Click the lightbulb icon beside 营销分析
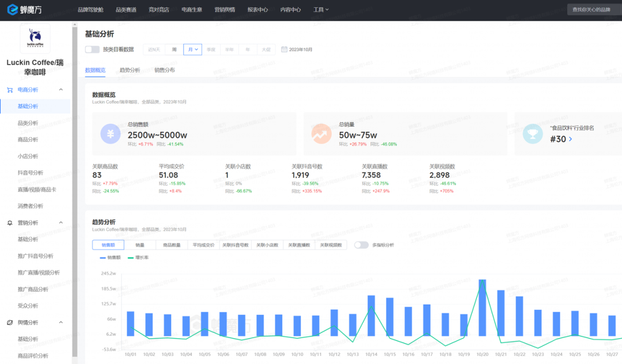This screenshot has width=622, height=364. (x=10, y=223)
